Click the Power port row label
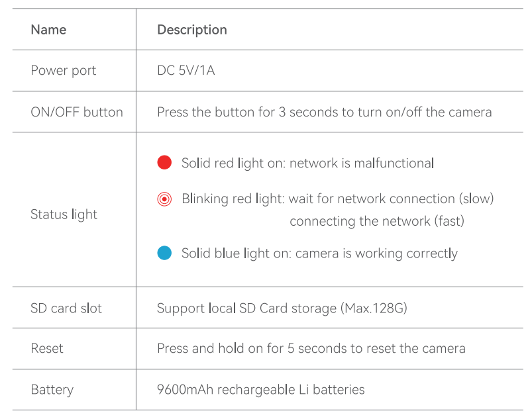532x417 pixels. [x=64, y=71]
